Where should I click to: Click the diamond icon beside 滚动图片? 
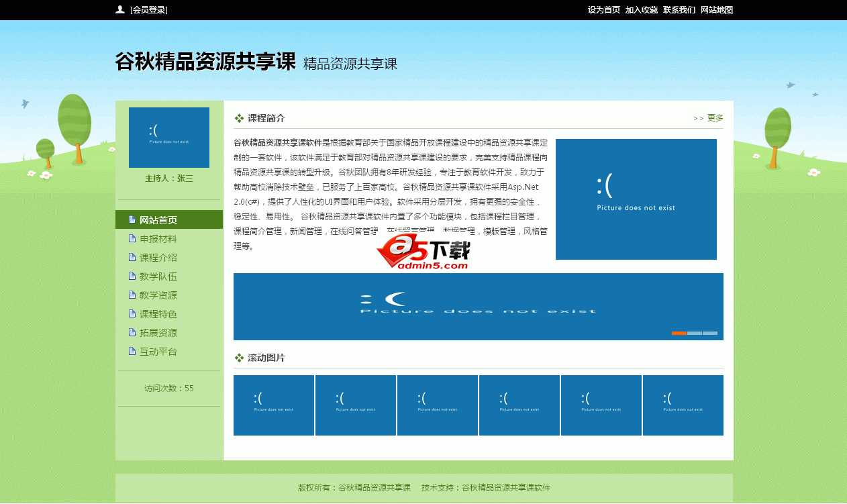tap(238, 358)
